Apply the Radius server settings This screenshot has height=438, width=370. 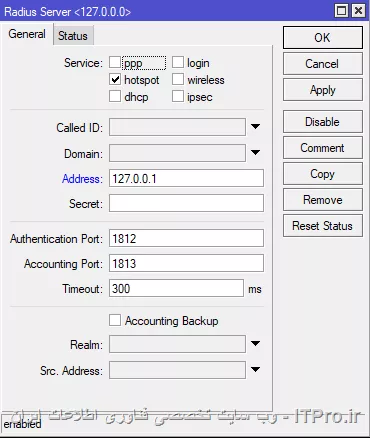(x=323, y=90)
